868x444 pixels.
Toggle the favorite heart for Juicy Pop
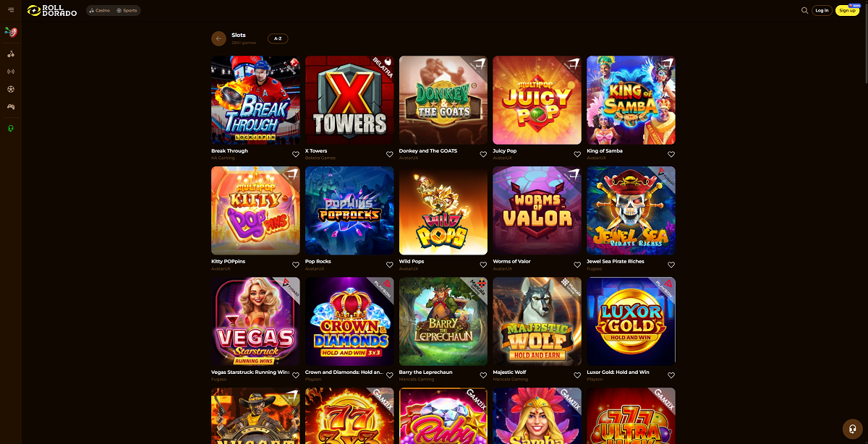(577, 154)
